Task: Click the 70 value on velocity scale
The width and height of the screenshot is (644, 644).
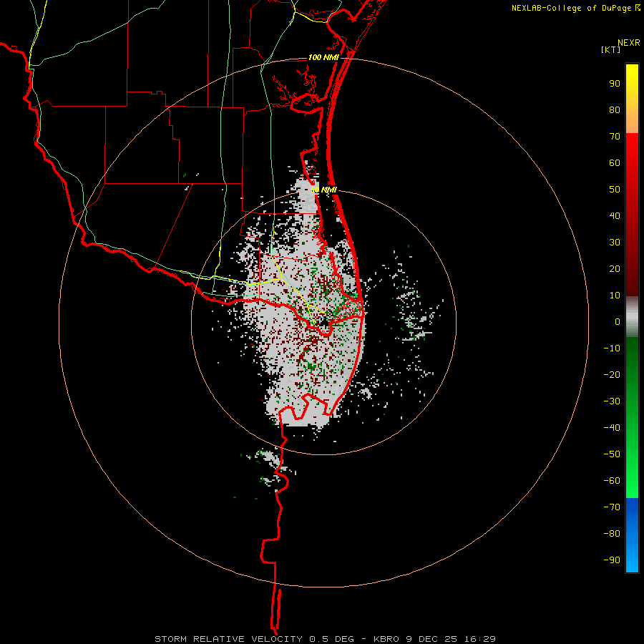Action: 615,137
